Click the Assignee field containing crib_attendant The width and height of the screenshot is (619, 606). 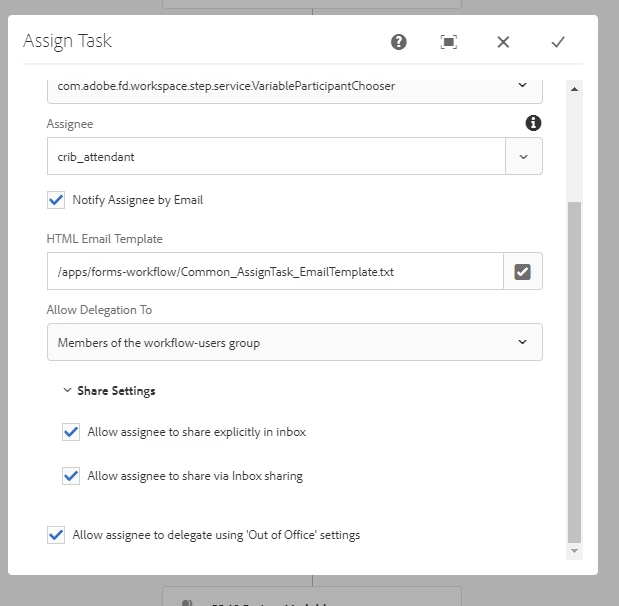tap(276, 156)
